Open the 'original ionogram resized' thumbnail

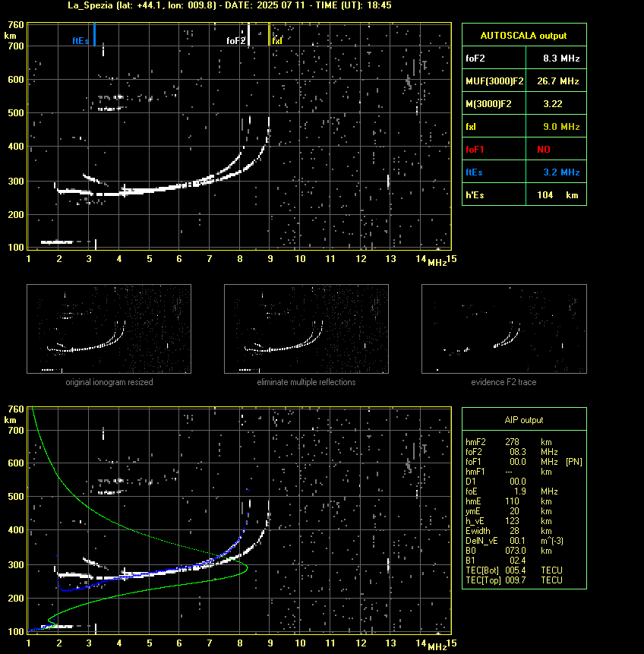[x=109, y=329]
